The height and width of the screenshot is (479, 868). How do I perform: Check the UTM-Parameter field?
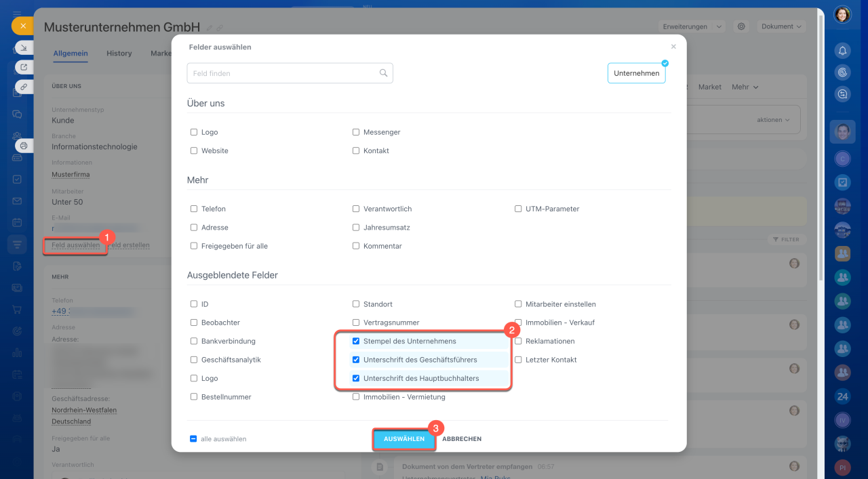click(x=518, y=209)
